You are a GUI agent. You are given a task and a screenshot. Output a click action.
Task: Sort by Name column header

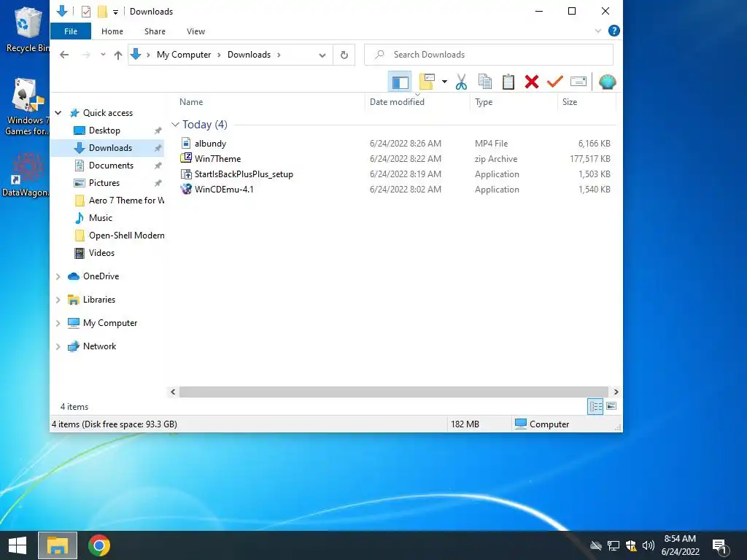(x=191, y=102)
